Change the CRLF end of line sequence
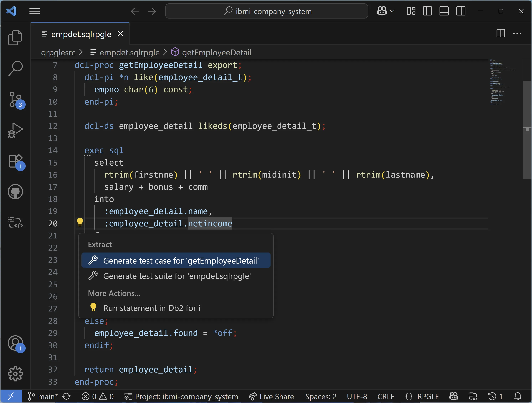The image size is (532, 403). [x=385, y=396]
